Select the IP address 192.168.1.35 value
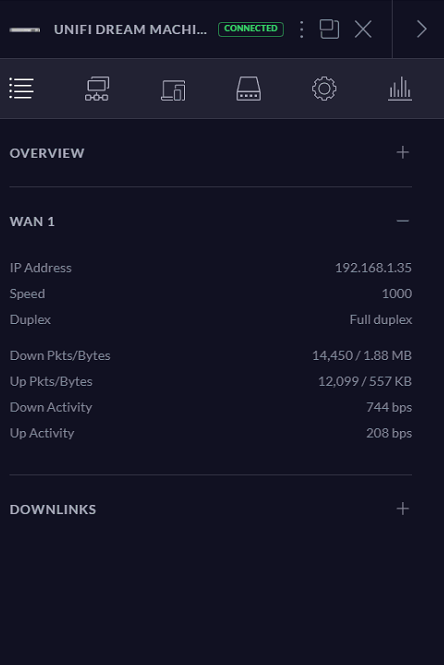Image resolution: width=444 pixels, height=665 pixels. tap(373, 268)
